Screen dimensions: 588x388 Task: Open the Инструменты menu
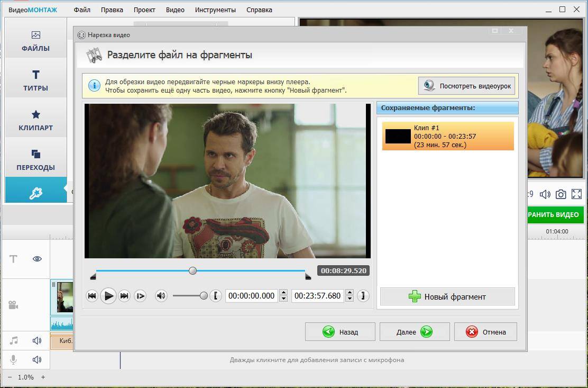tap(215, 10)
